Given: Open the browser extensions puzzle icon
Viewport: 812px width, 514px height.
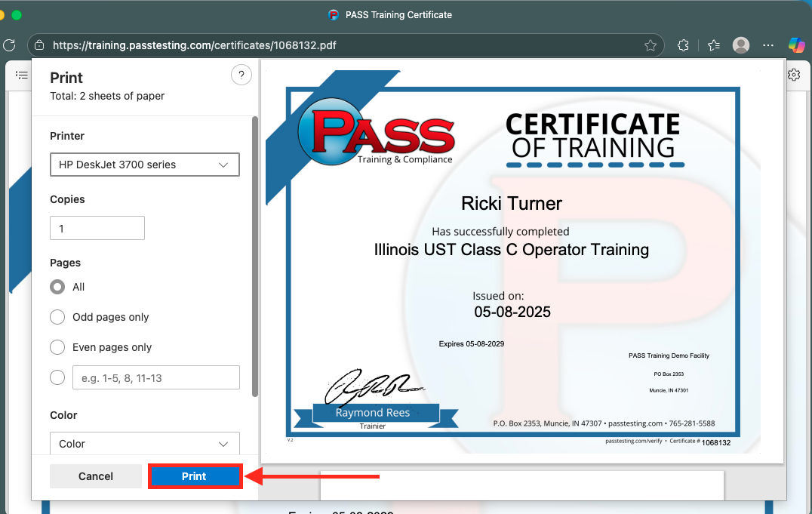Looking at the screenshot, I should 683,45.
